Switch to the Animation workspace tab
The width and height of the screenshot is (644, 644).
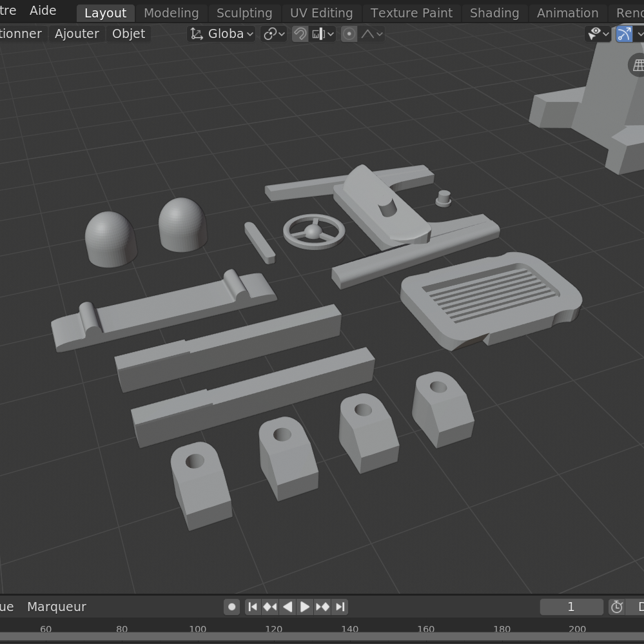[x=567, y=13]
